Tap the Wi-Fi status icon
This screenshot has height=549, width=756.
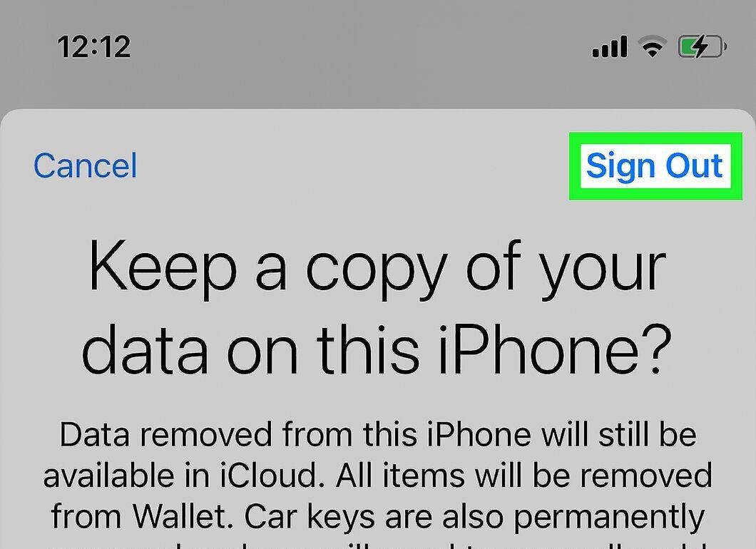653,47
